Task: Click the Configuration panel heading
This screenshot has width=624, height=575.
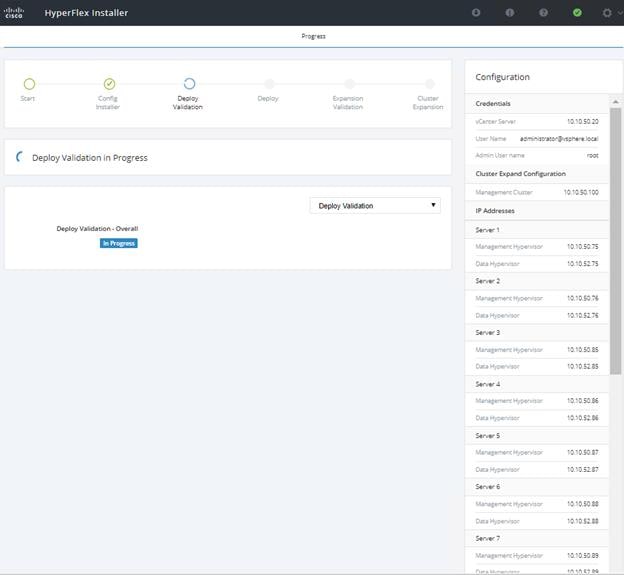Action: pyautogui.click(x=502, y=77)
